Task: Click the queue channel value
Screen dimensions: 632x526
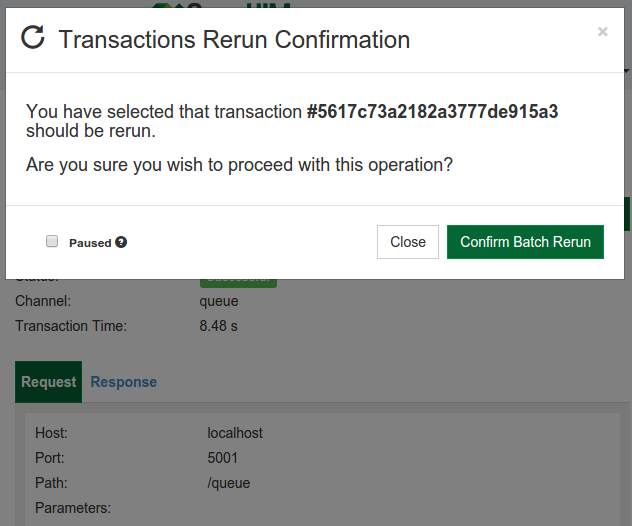Action: (x=219, y=301)
